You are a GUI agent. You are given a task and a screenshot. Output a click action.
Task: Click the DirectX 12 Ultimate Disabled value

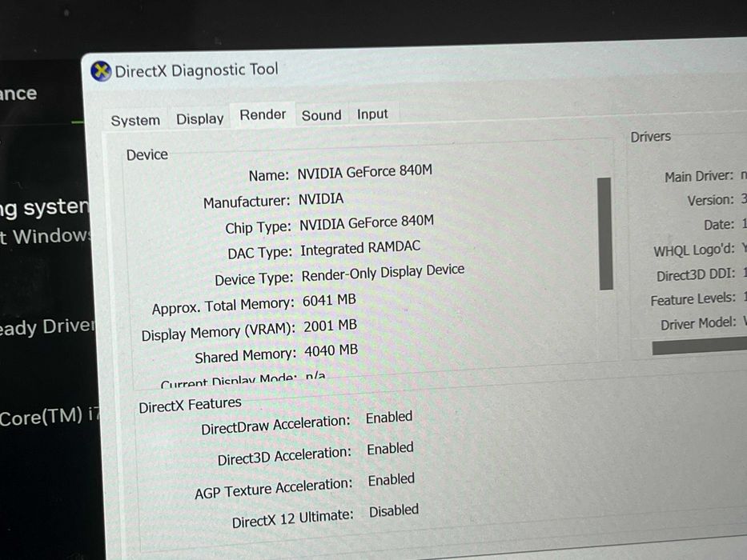pos(393,511)
